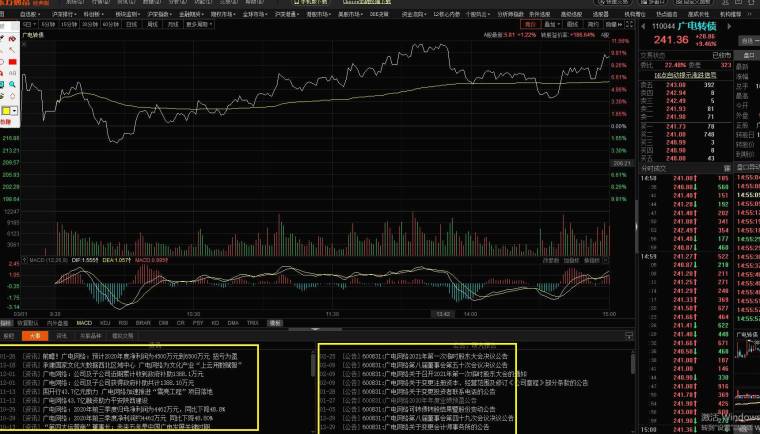Expand the 更多周期 period dropdown

(x=199, y=24)
